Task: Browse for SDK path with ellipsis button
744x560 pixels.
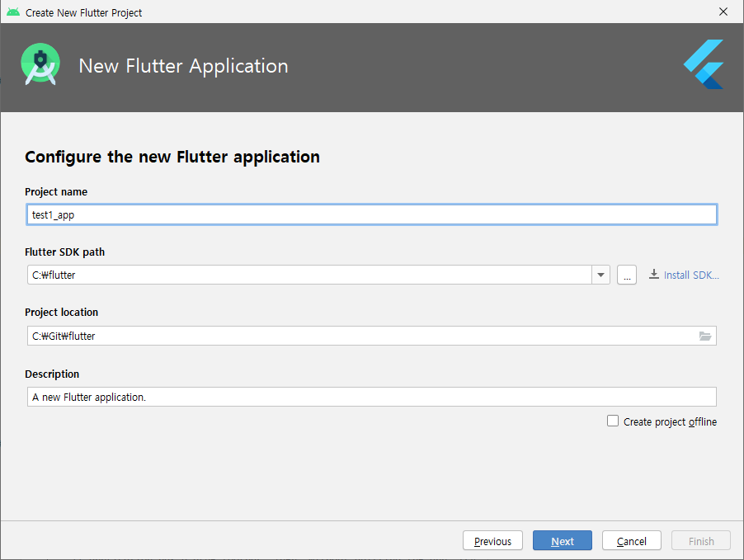Action: pyautogui.click(x=627, y=275)
